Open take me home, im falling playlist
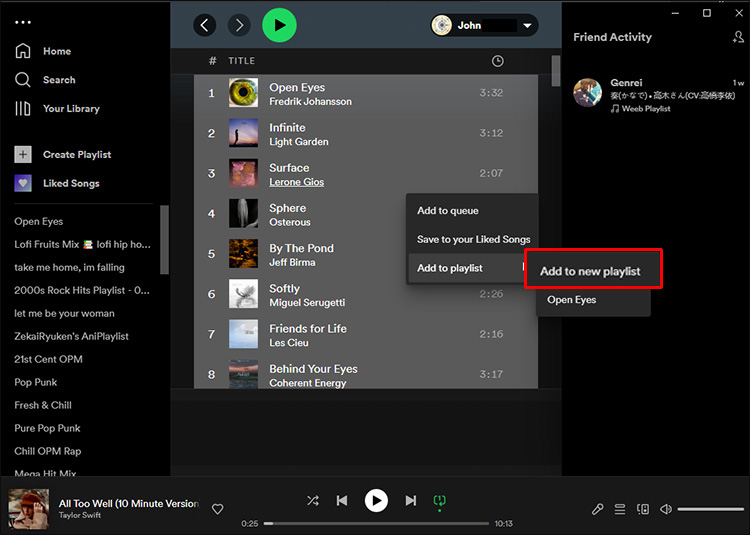Image resolution: width=750 pixels, height=535 pixels. coord(69,267)
